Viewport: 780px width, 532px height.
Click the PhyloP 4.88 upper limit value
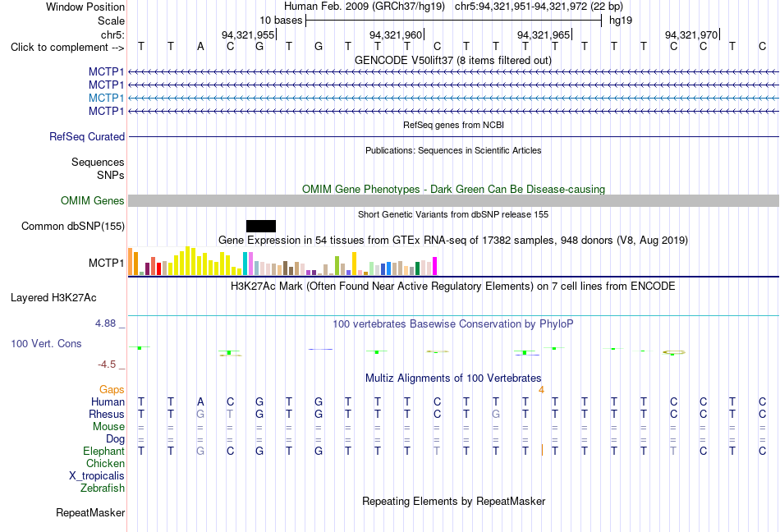(105, 323)
